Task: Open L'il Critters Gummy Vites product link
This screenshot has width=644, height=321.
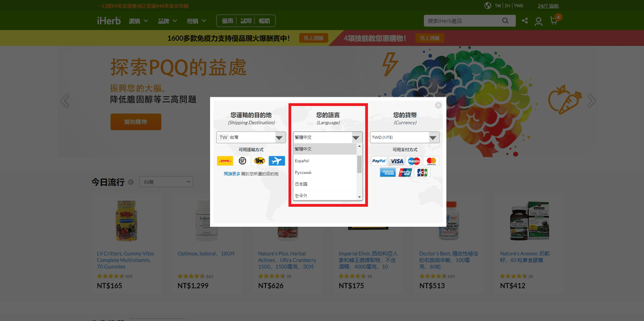Action: (x=126, y=260)
